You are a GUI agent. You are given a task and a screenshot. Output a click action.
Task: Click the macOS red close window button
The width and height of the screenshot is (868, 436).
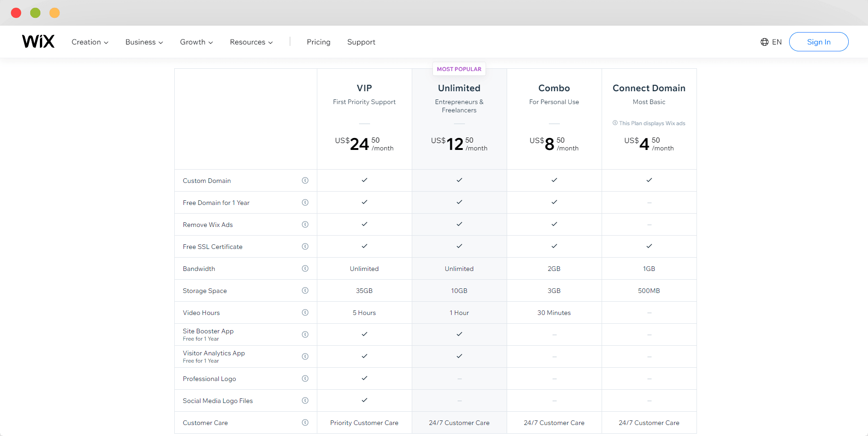point(16,13)
